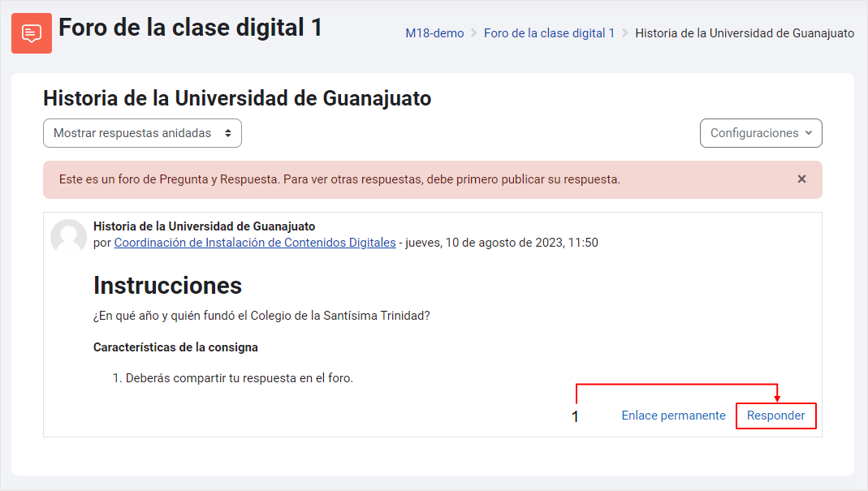Click the question about Colegio de la Santísima Trinidad
The width and height of the screenshot is (868, 491).
[x=261, y=316]
